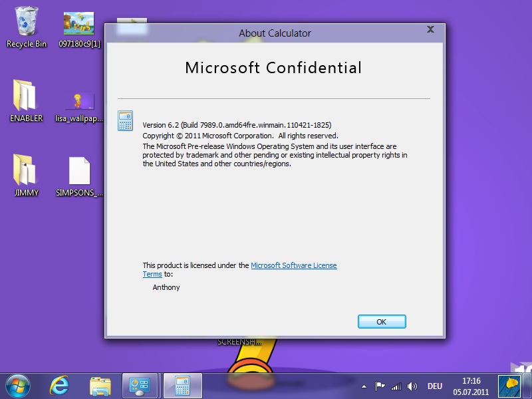Open Windows Explorer from the taskbar
This screenshot has width=532, height=399.
click(x=100, y=386)
